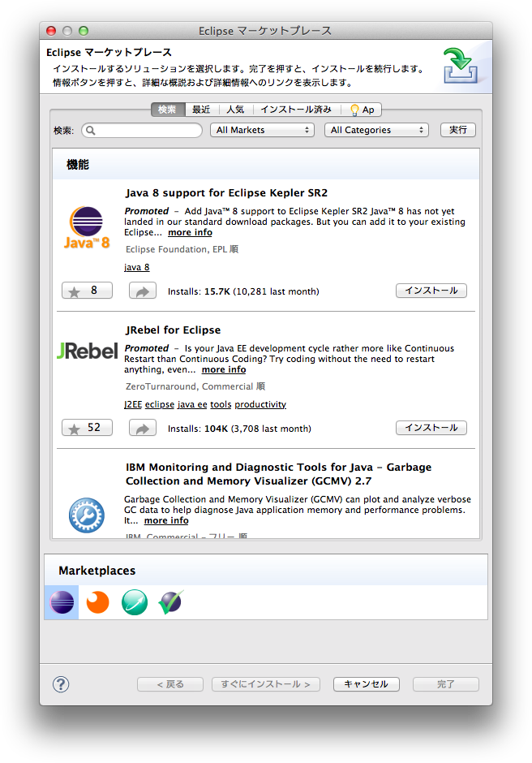Switch to the インストール済み tab
The height and width of the screenshot is (763, 532).
click(296, 110)
